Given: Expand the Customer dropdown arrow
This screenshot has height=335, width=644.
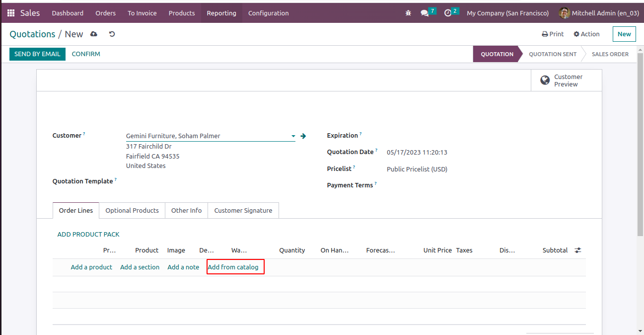Looking at the screenshot, I should point(293,136).
